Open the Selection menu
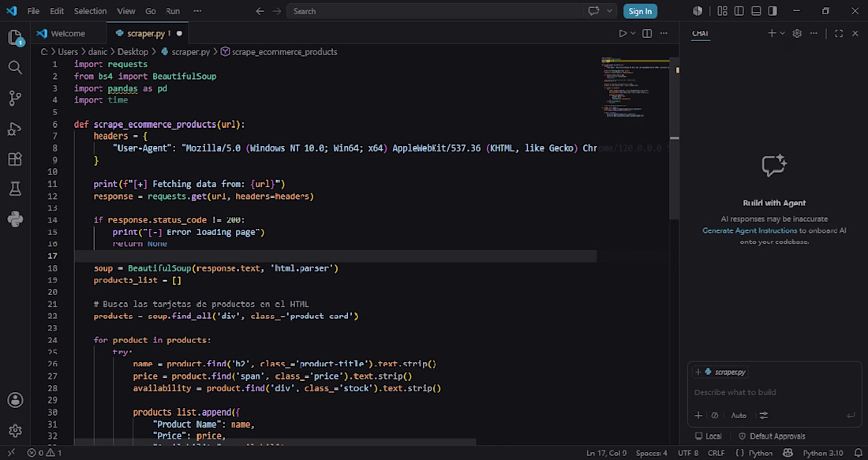 pyautogui.click(x=90, y=11)
